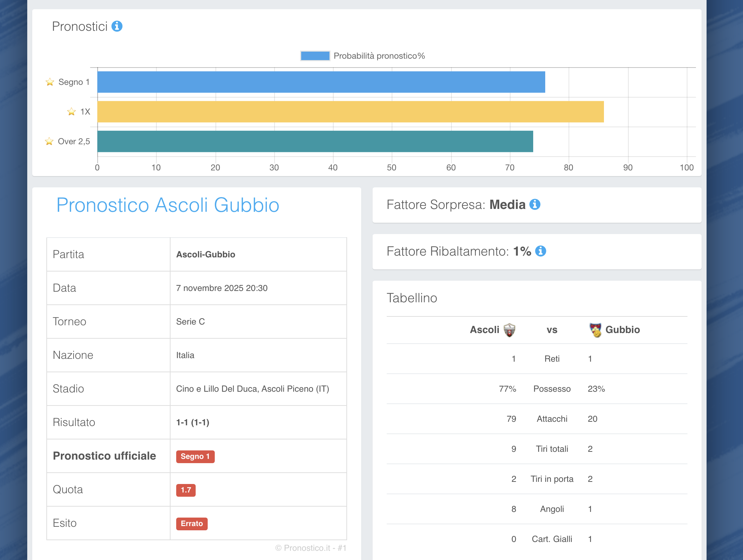
Task: Click the Ascoli team name in Tabellino
Action: click(x=484, y=330)
